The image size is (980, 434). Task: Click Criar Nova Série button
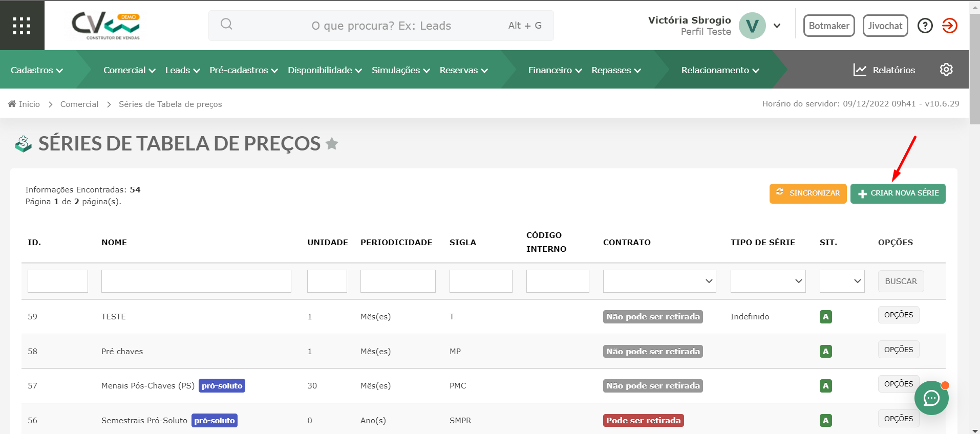(898, 193)
